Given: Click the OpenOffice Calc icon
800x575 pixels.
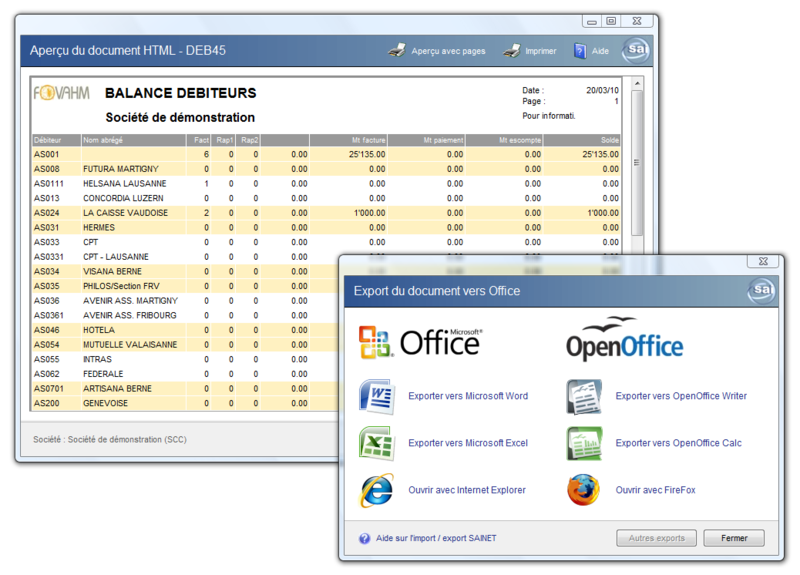Looking at the screenshot, I should 584,443.
